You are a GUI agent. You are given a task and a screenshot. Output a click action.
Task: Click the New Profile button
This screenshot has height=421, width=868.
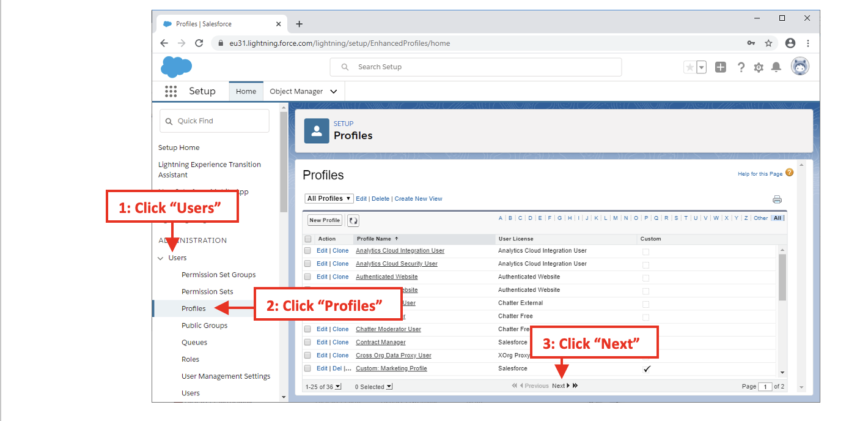click(325, 220)
